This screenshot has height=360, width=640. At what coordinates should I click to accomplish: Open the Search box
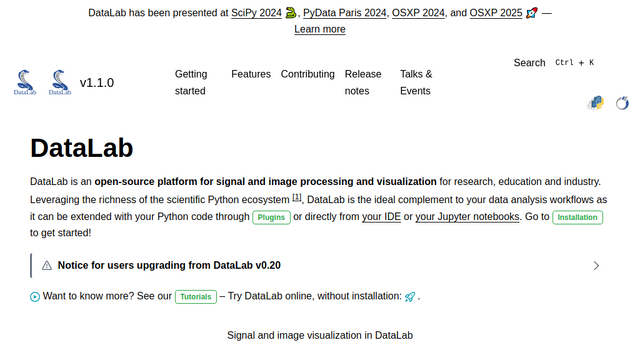(x=529, y=63)
